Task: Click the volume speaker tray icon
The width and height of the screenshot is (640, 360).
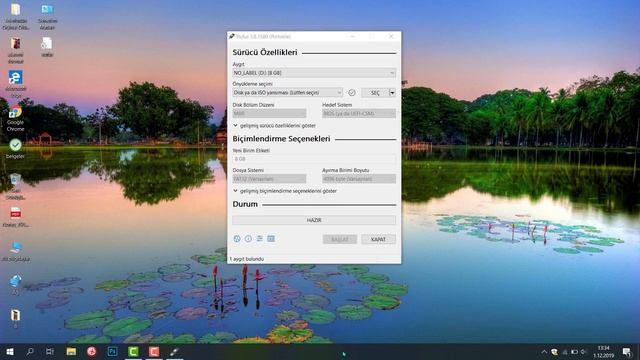Action: click(x=584, y=352)
